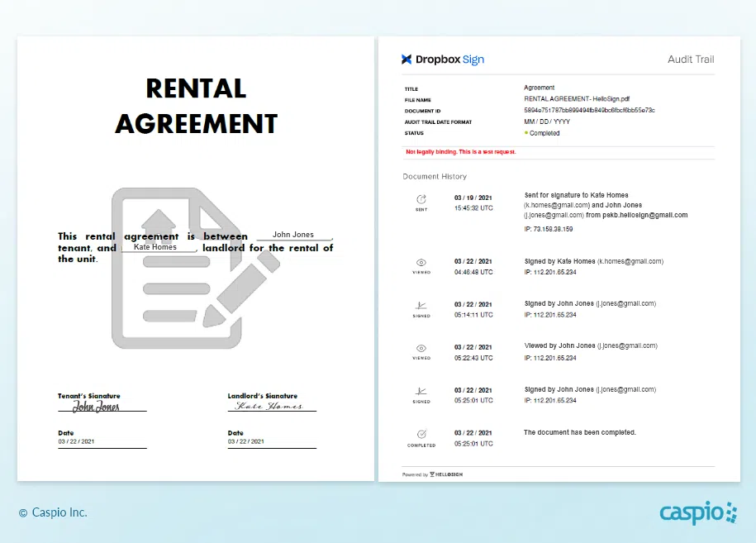Viewport: 756px width, 543px height.
Task: Select the Kate Homes landlord name field
Action: click(156, 247)
